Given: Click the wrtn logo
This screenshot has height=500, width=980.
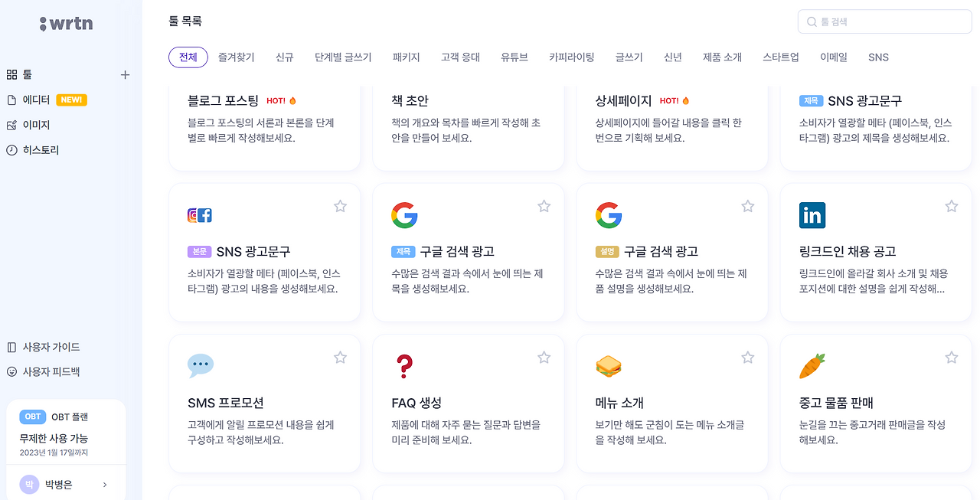Looking at the screenshot, I should pyautogui.click(x=67, y=24).
